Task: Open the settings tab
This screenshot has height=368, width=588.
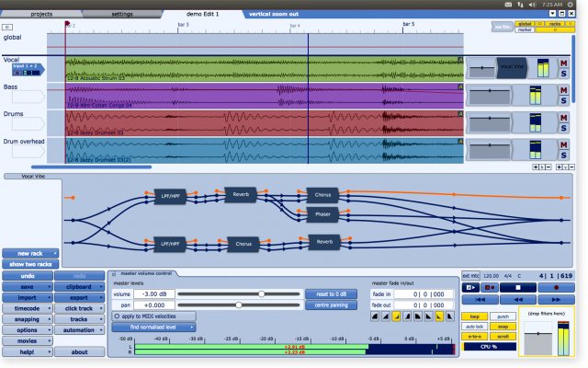Action: 121,15
